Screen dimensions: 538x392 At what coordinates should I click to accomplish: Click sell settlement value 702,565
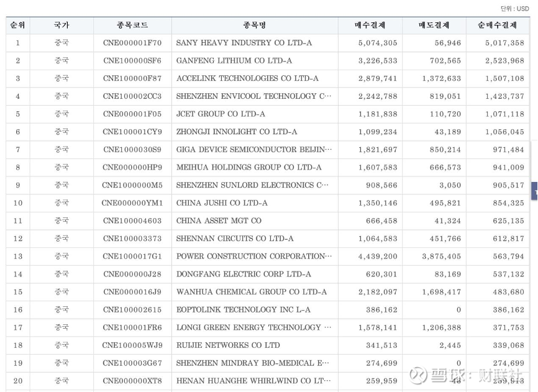(445, 61)
